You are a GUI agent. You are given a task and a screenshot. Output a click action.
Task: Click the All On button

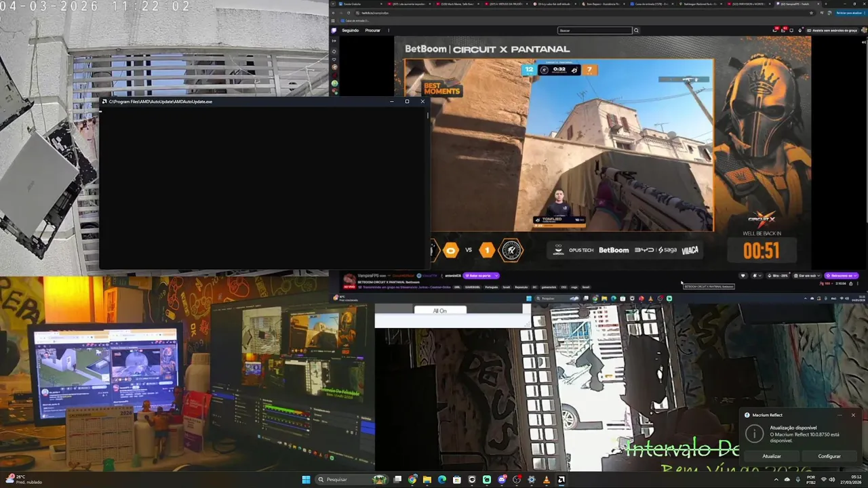[440, 310]
